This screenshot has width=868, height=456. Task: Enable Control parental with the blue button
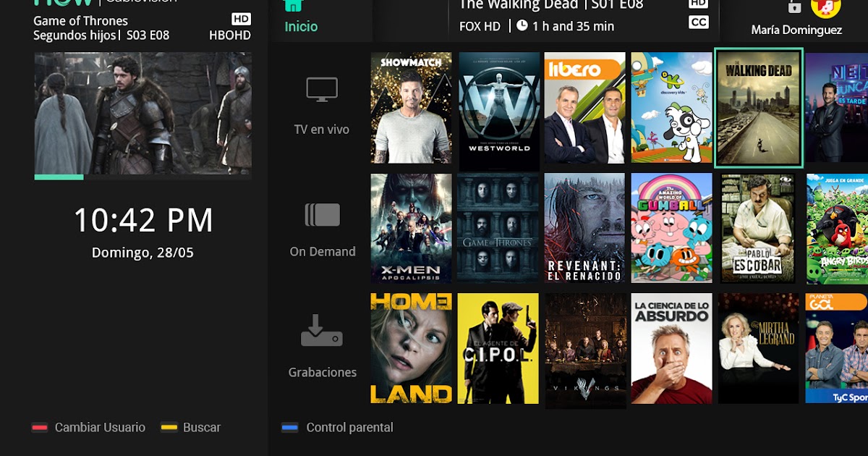coord(289,427)
